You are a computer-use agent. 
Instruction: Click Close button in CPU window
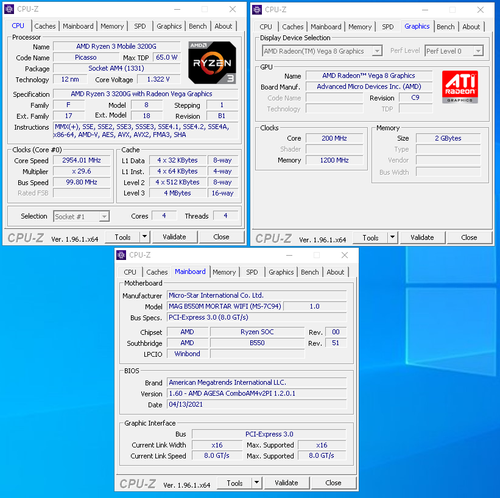coord(221,237)
